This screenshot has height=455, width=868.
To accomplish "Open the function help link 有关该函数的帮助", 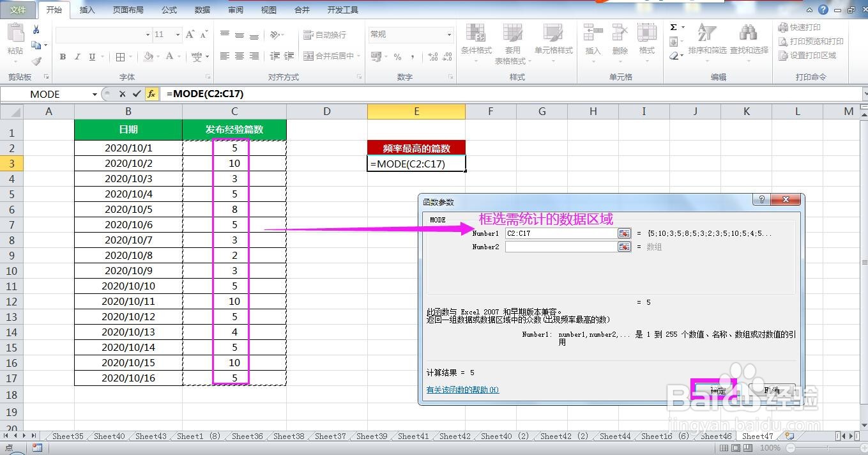I will (x=462, y=390).
